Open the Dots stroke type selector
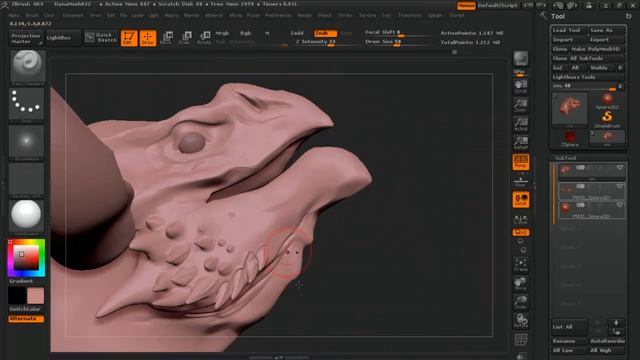Image resolution: width=640 pixels, height=360 pixels. pyautogui.click(x=27, y=104)
